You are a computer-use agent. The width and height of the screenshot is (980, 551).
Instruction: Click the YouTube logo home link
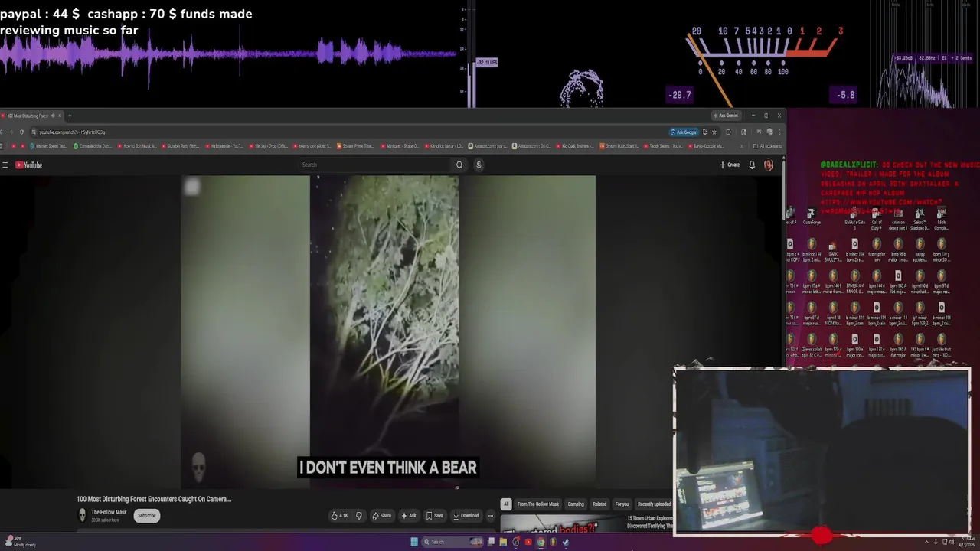pyautogui.click(x=29, y=165)
